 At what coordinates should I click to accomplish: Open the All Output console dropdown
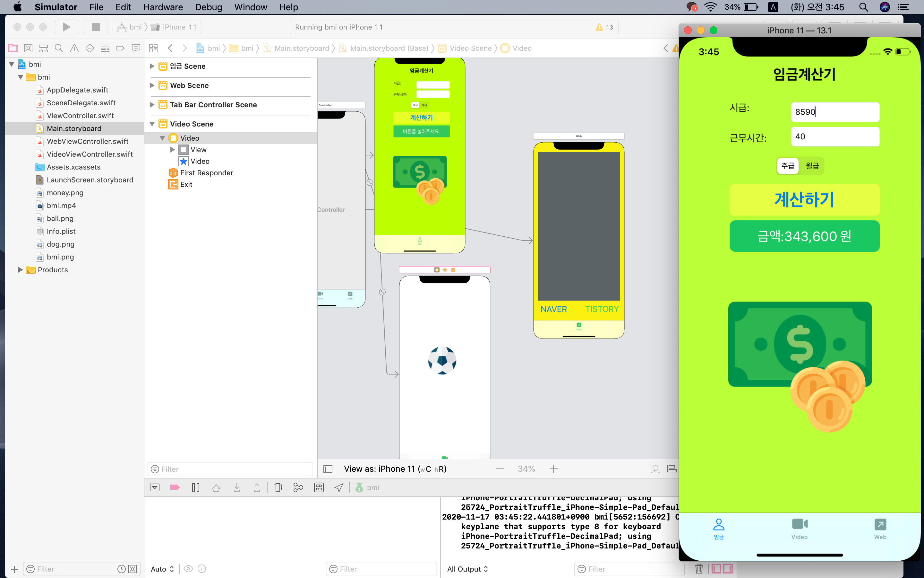(467, 569)
